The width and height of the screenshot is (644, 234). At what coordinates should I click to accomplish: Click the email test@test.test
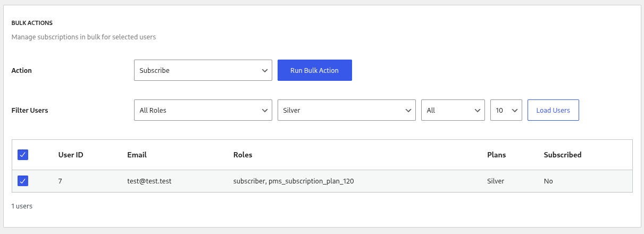149,181
